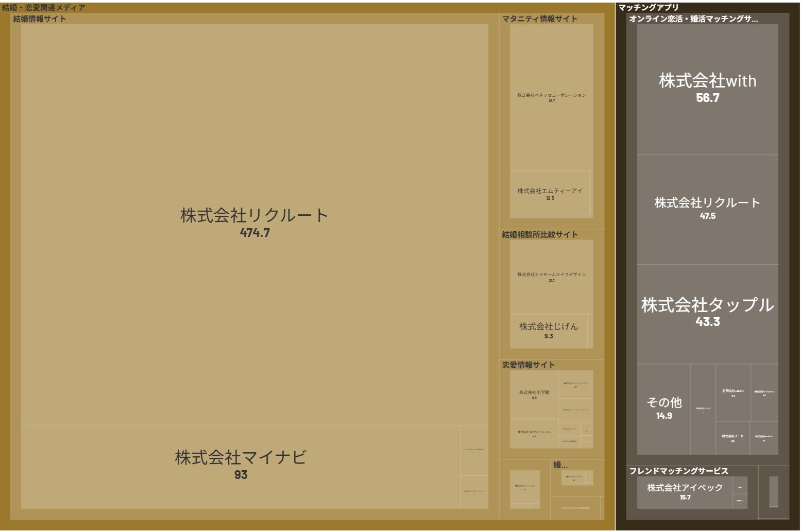Click the 株式会社with 56.7 cell
The image size is (801, 532).
click(708, 89)
